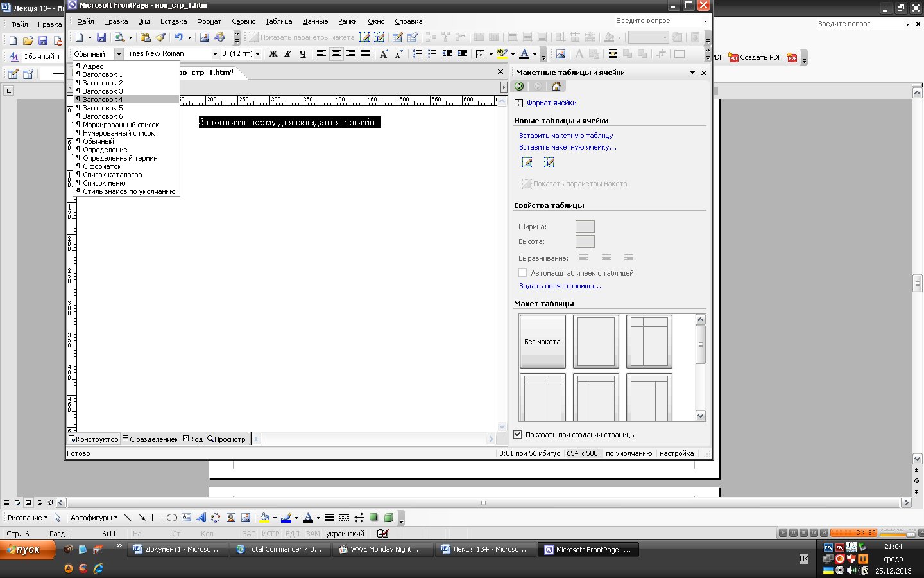Apply justified text alignment
This screenshot has width=924, height=578.
[366, 54]
